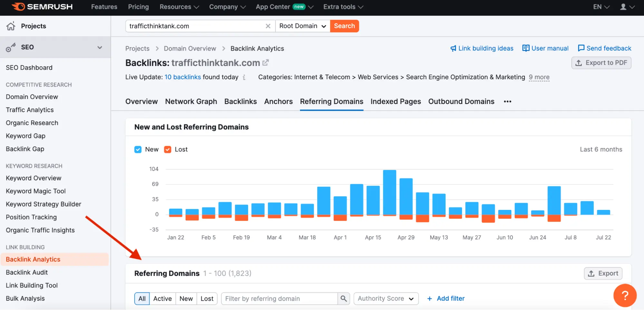Open the help question-mark bubble
This screenshot has width=644, height=310.
coord(625,295)
